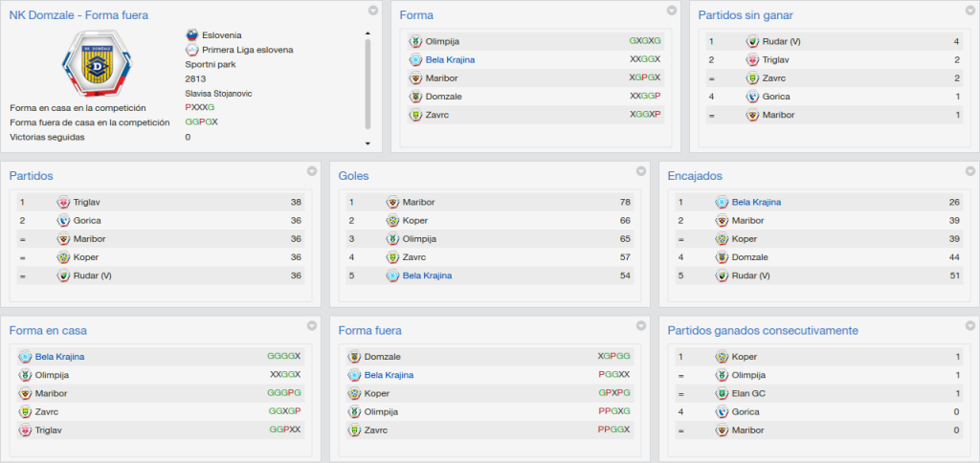Open the Bela Krajina link in Forma panel
The image size is (980, 463).
tap(450, 60)
